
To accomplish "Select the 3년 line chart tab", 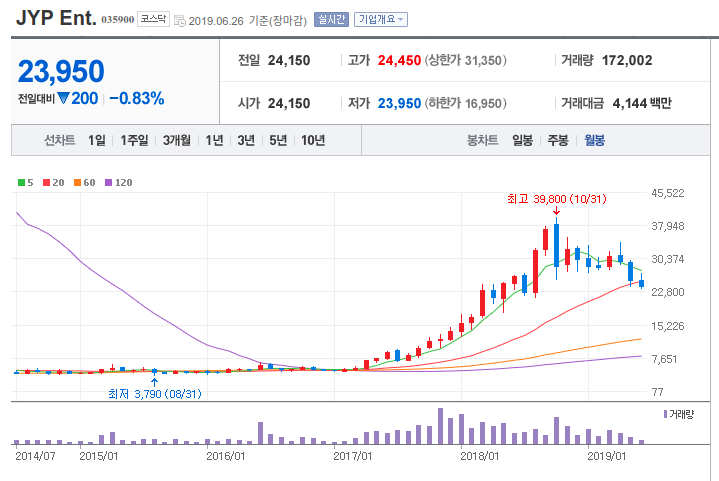I will [246, 140].
